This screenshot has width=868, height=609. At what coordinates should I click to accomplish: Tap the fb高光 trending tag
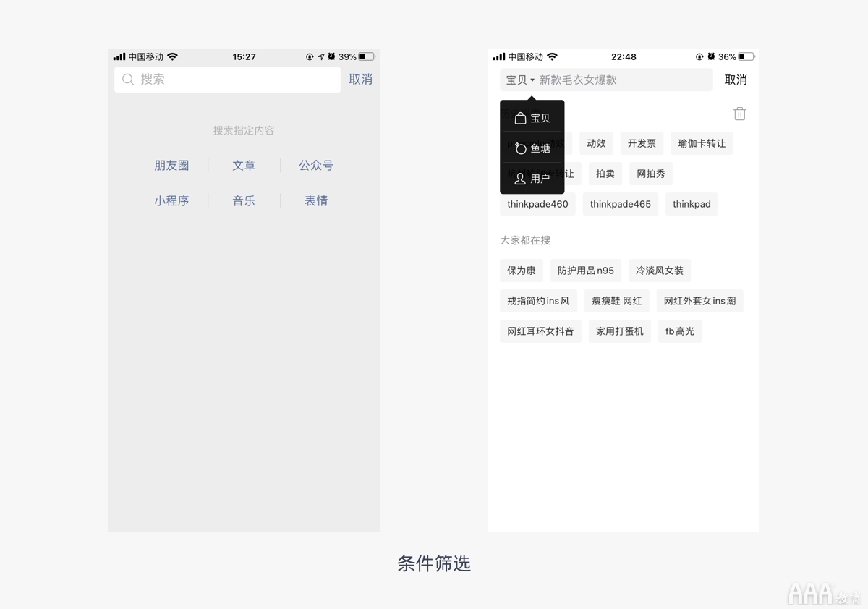(x=680, y=331)
